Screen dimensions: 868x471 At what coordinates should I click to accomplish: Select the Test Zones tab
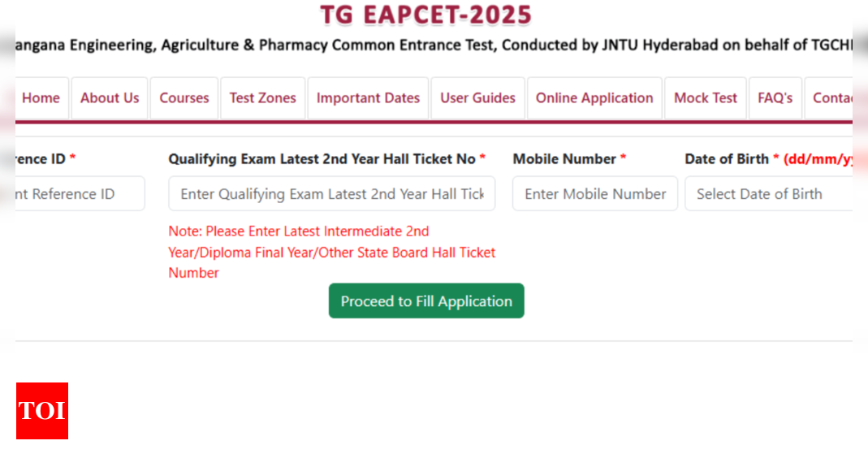(263, 98)
